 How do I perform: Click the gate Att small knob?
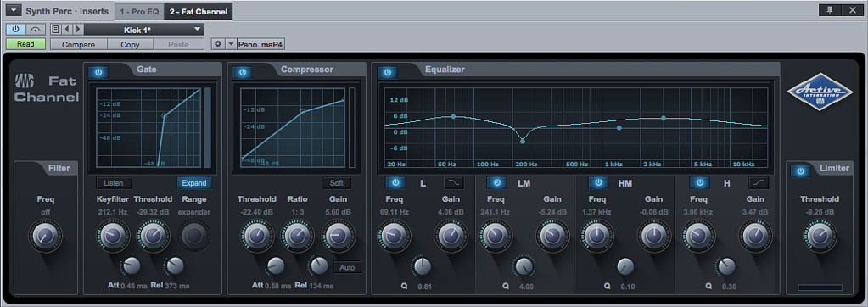click(132, 266)
